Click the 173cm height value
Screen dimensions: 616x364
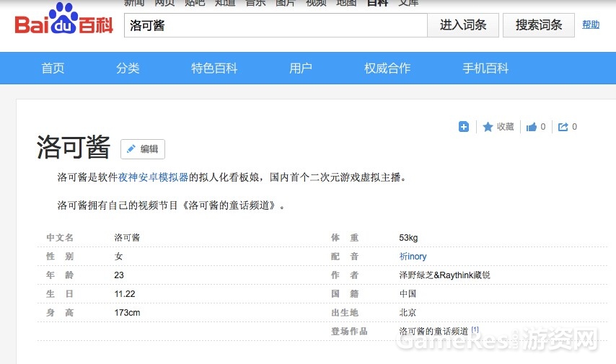127,313
